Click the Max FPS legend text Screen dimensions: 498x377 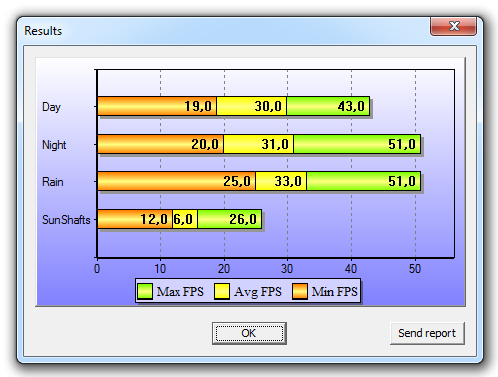click(180, 291)
